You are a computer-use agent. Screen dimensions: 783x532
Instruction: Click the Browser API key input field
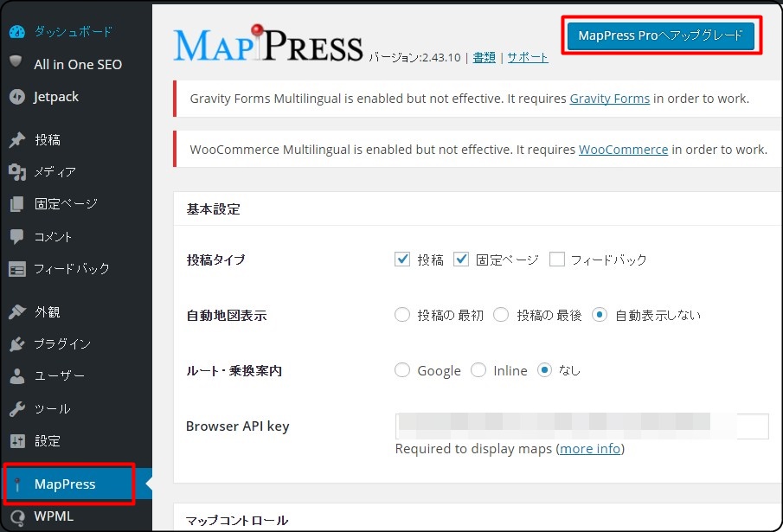[581, 426]
